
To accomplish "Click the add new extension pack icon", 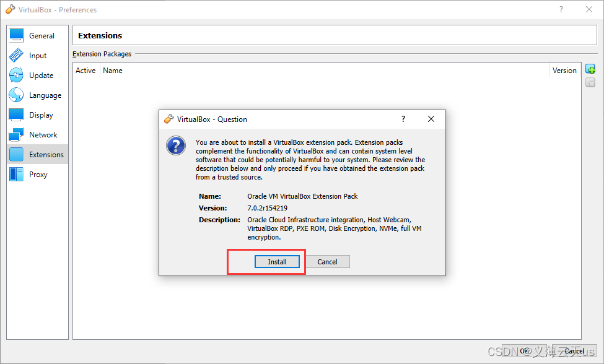I will click(590, 68).
